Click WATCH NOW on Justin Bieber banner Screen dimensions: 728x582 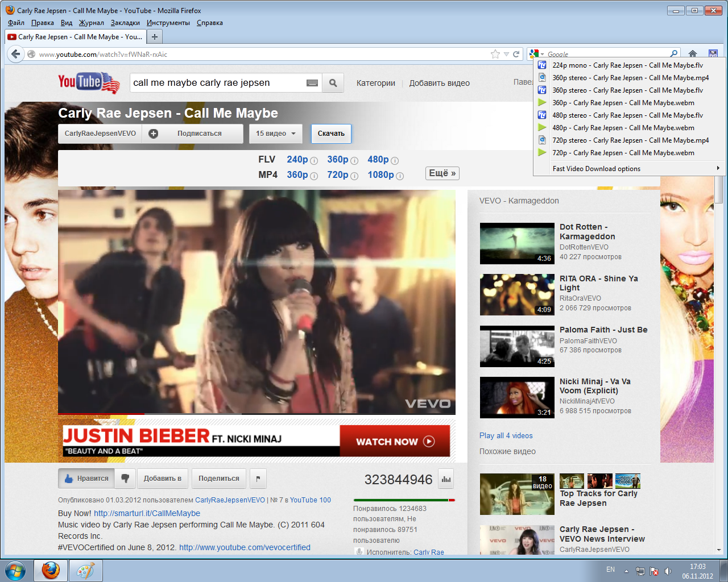point(395,442)
